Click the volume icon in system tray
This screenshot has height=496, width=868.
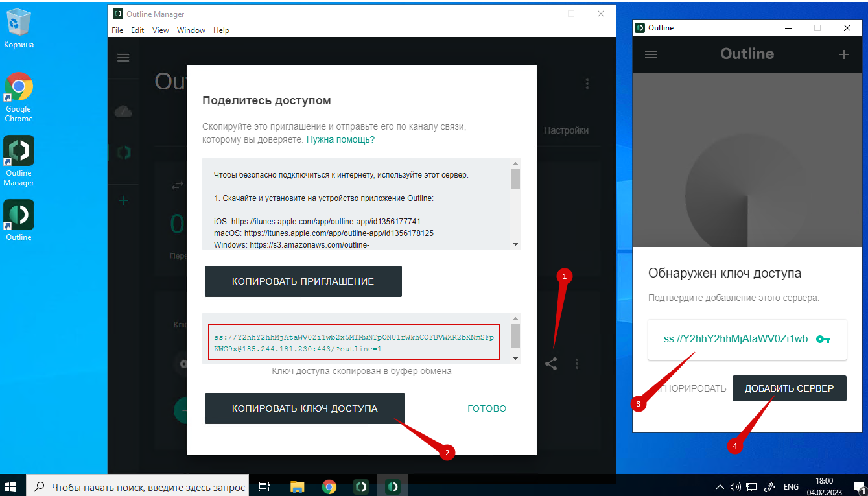coord(735,486)
